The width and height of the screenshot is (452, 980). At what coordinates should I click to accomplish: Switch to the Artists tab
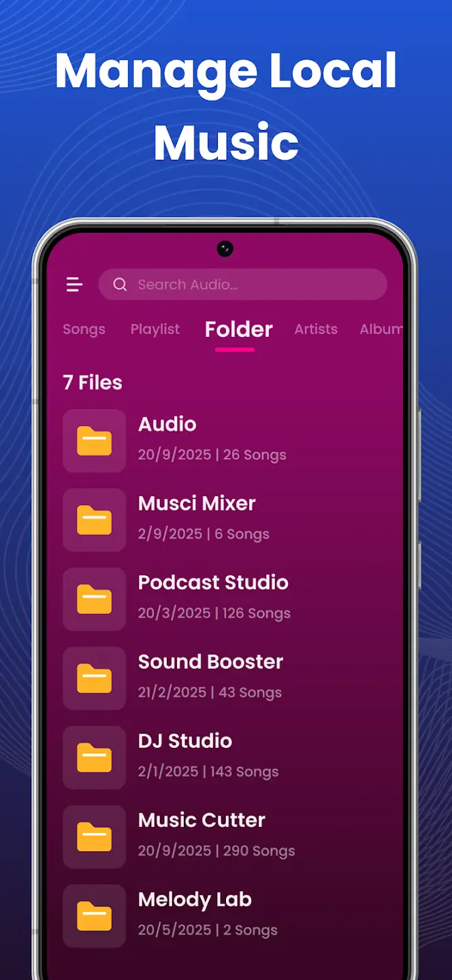pos(316,329)
